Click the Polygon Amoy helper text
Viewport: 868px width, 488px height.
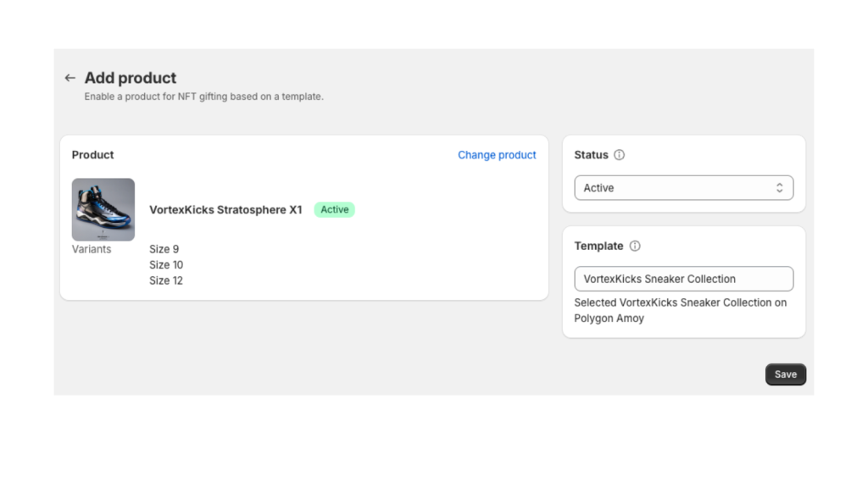609,319
